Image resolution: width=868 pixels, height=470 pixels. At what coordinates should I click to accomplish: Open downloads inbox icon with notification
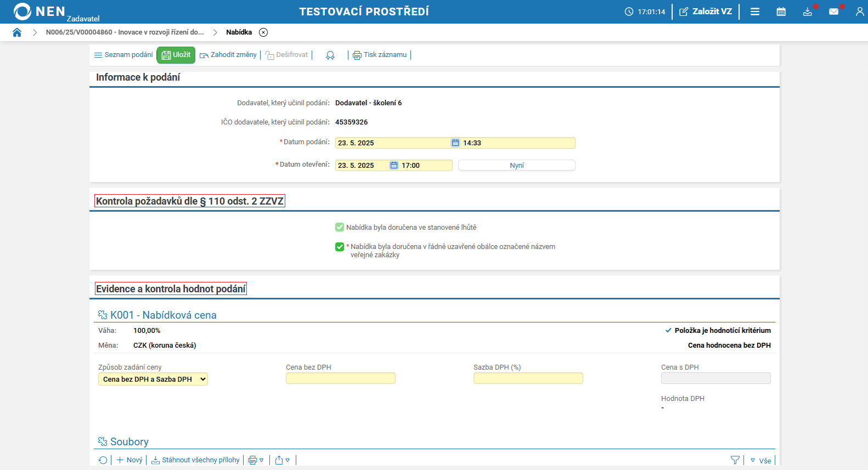point(807,12)
